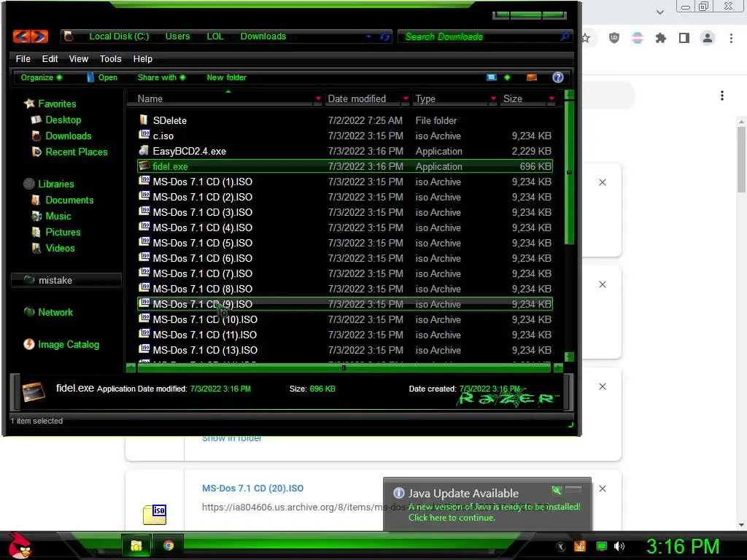Viewport: 747px width, 560px height.
Task: Open the Name column filter dropdown
Action: click(x=318, y=98)
